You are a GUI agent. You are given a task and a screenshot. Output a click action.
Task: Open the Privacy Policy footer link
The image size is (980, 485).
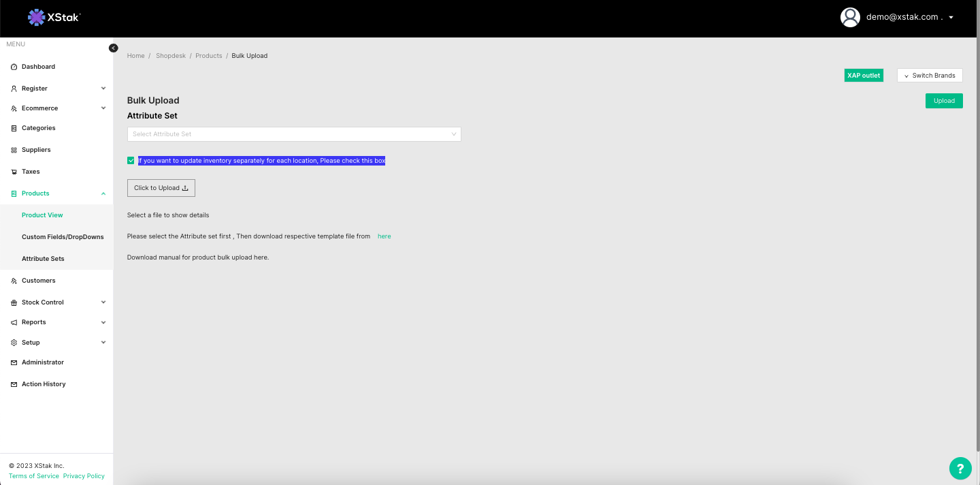click(84, 476)
